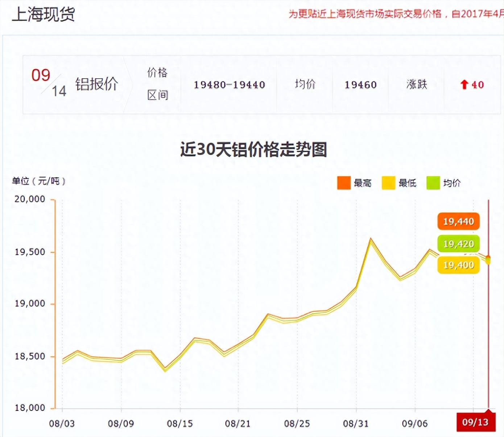Click the 09/06 x-axis date label
This screenshot has height=437, width=504.
415,424
